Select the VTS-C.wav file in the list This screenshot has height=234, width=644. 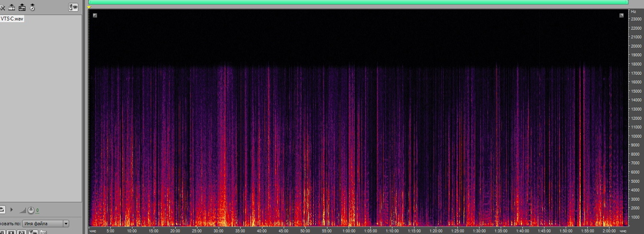[12, 19]
